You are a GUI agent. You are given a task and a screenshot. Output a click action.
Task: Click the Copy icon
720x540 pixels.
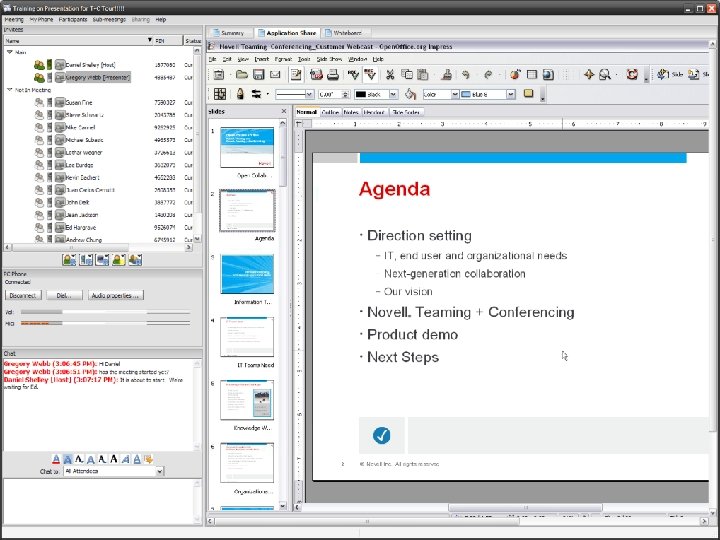click(407, 74)
